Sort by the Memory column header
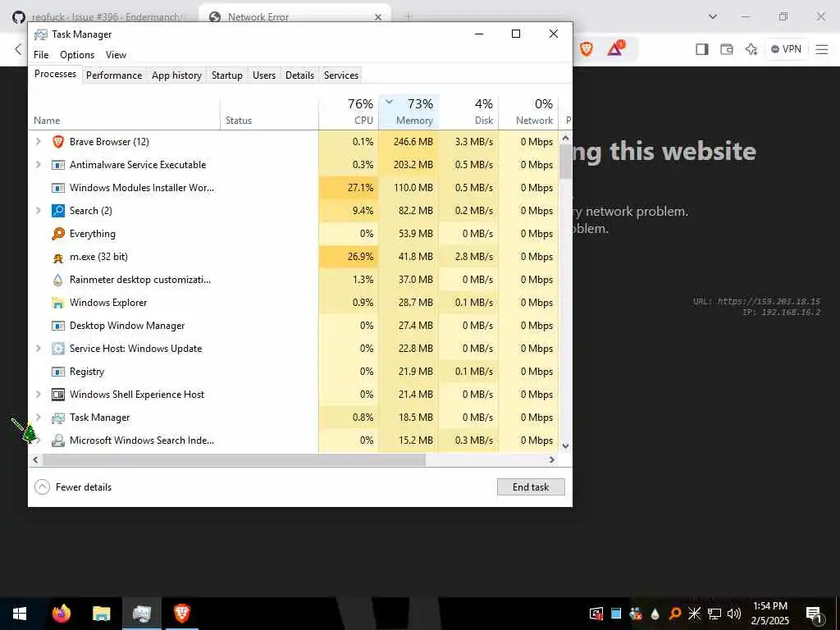 pos(409,112)
